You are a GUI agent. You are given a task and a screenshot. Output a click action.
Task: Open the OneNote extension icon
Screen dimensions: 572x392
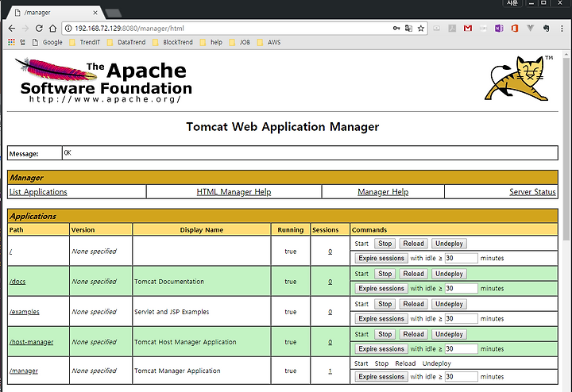pos(499,28)
